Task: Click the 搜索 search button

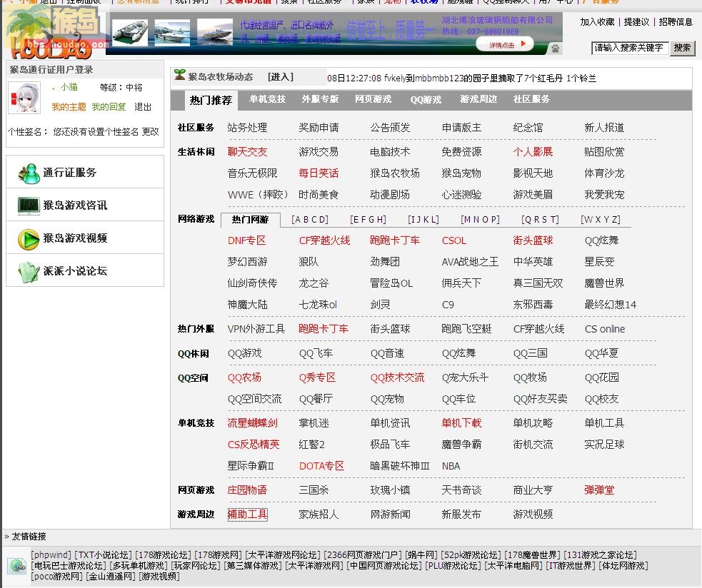Action: coord(682,48)
